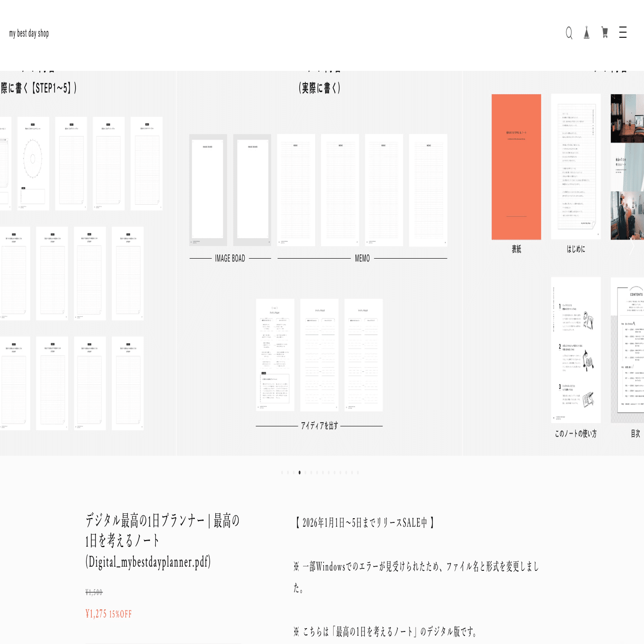Click the first IMAGE BOAD page thumbnail
Viewport: 644px width, 644px height.
click(208, 190)
